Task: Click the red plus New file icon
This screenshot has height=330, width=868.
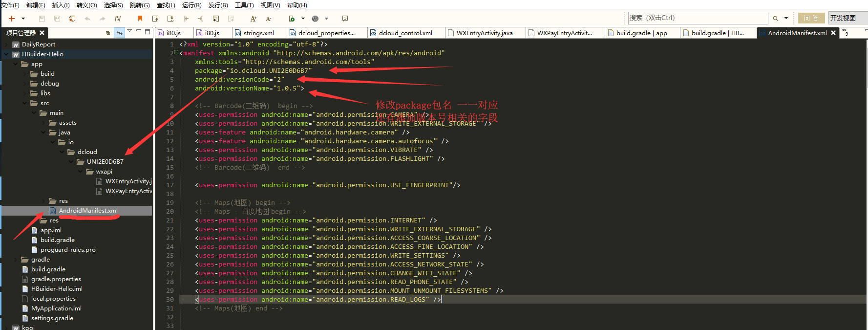Action: (x=12, y=19)
